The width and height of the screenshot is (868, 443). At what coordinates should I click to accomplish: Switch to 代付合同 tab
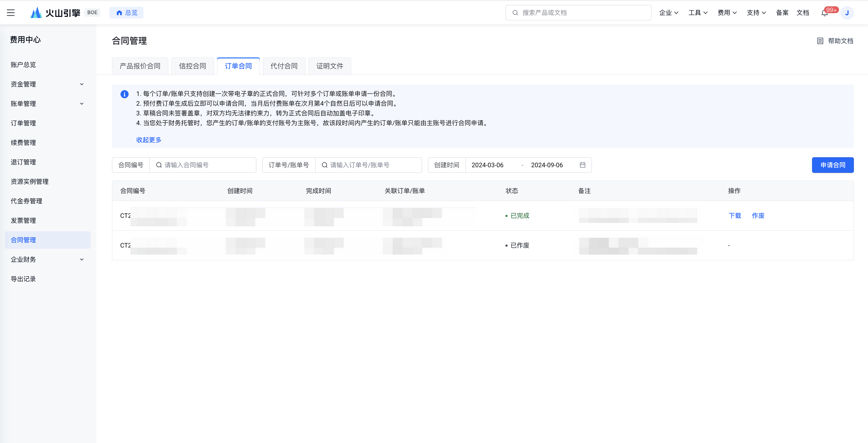tap(284, 66)
